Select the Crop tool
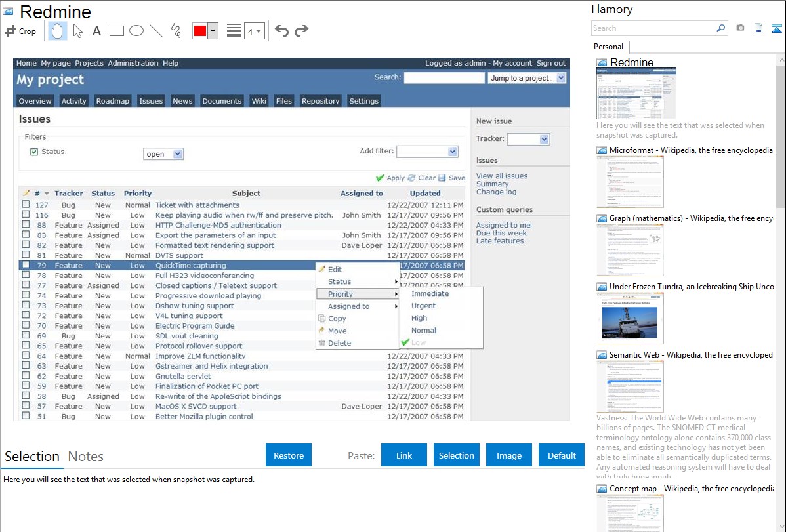This screenshot has width=786, height=532. [x=20, y=31]
